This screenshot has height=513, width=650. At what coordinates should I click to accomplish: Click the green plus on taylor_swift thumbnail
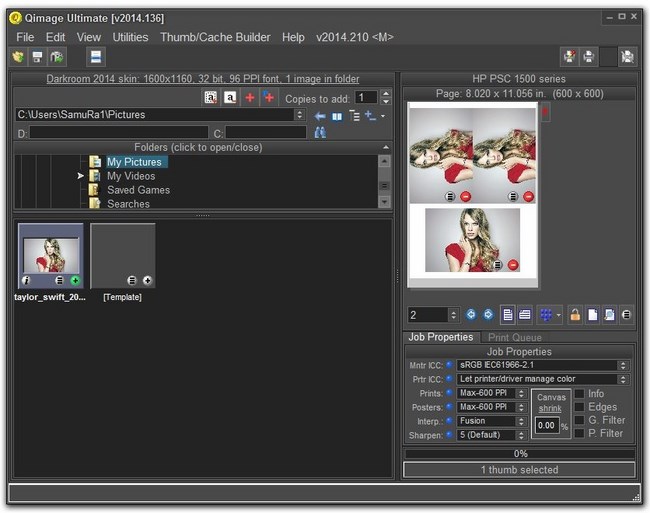click(75, 281)
